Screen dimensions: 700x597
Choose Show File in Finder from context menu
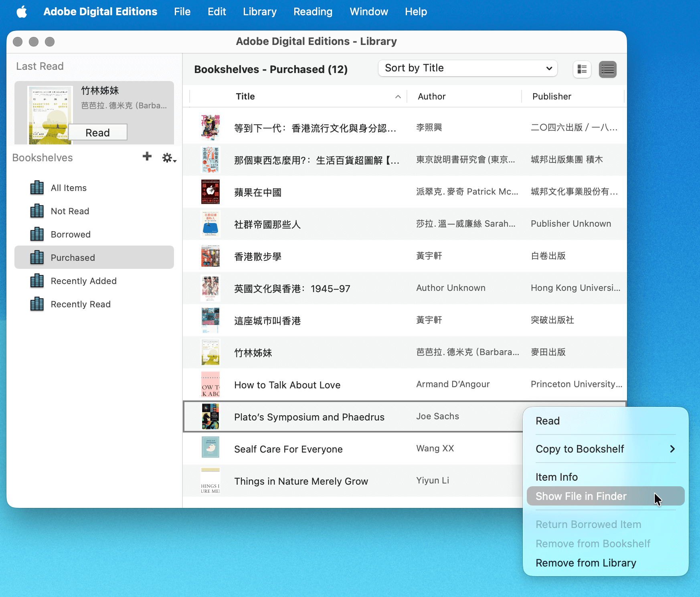click(581, 496)
